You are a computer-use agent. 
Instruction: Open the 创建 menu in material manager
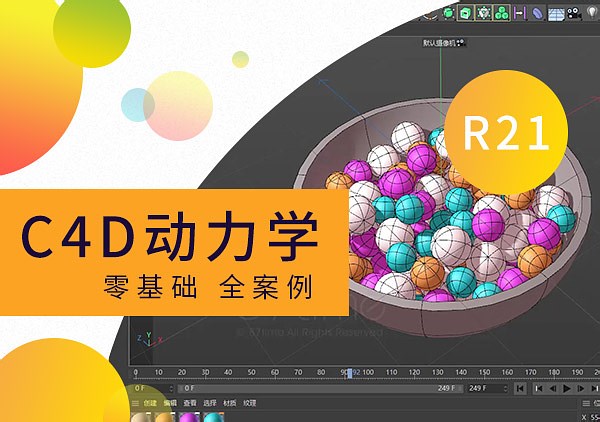pos(150,403)
